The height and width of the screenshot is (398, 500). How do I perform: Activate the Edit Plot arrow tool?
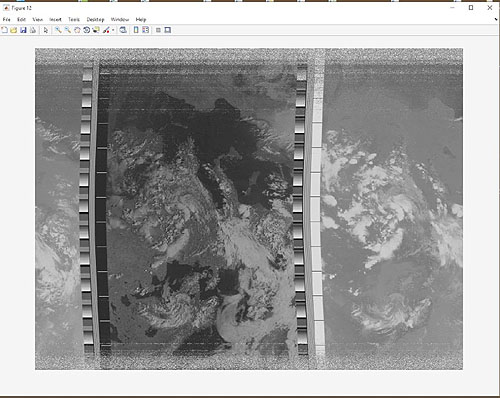pos(46,30)
